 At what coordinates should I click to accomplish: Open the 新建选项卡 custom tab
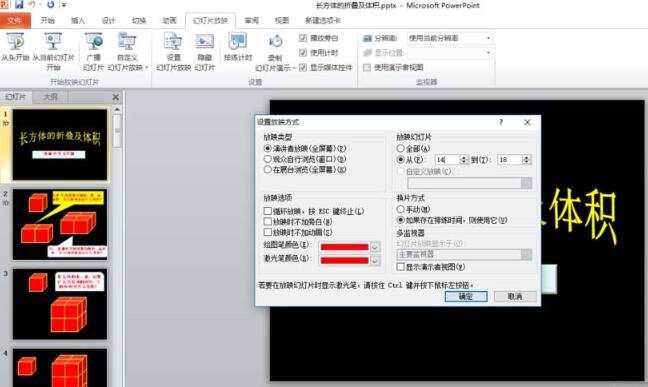(323, 21)
